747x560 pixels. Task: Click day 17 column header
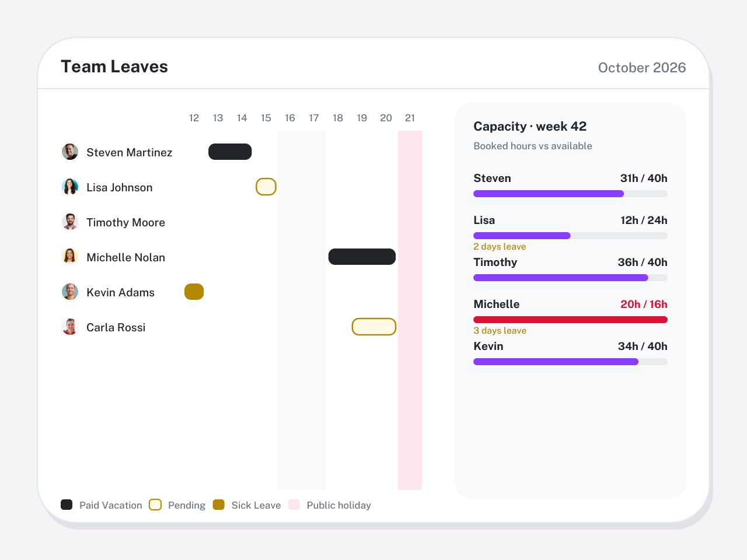tap(314, 118)
